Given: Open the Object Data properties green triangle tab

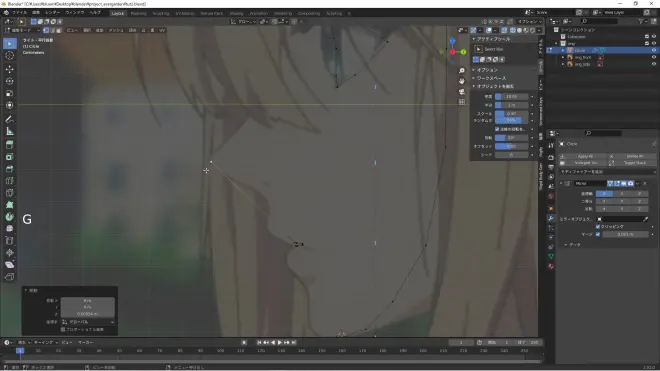Looking at the screenshot, I should [x=551, y=256].
